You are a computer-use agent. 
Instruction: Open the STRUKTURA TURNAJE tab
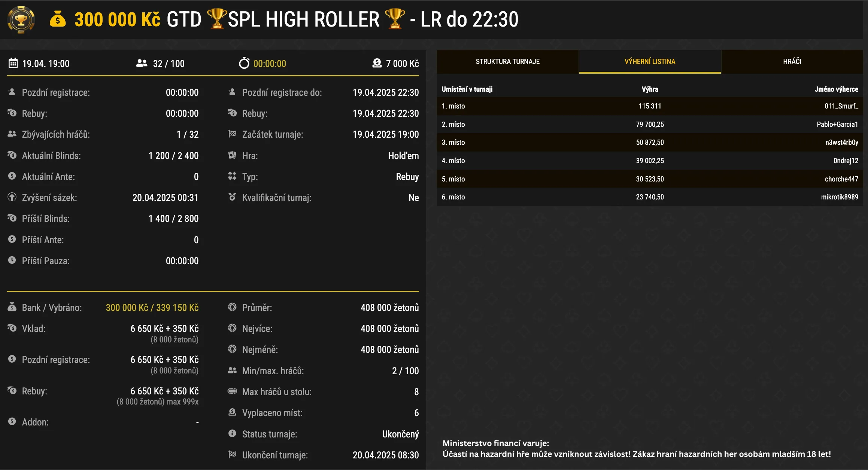pyautogui.click(x=507, y=61)
